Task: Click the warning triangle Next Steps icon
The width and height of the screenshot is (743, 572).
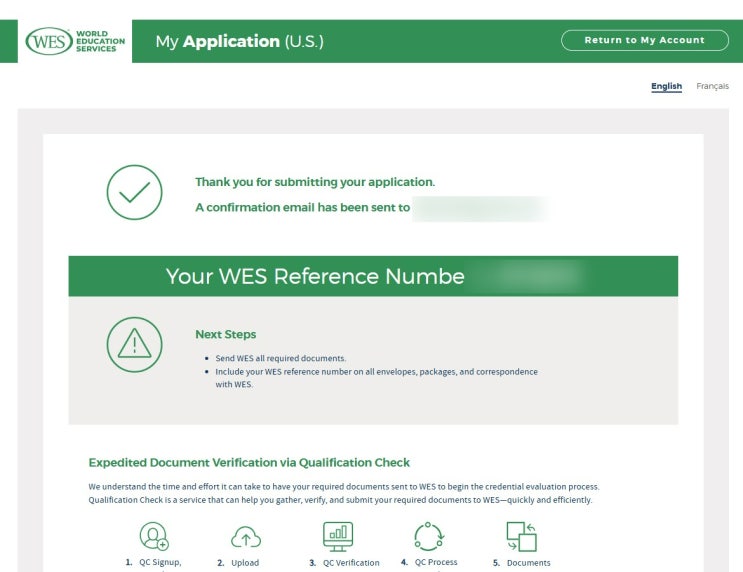Action: (135, 345)
